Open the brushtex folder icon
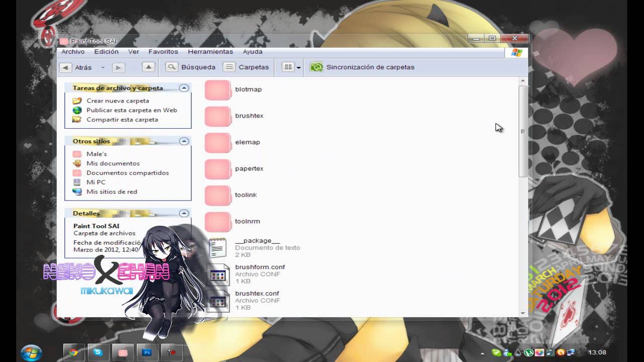Image resolution: width=644 pixels, height=362 pixels. tap(218, 117)
